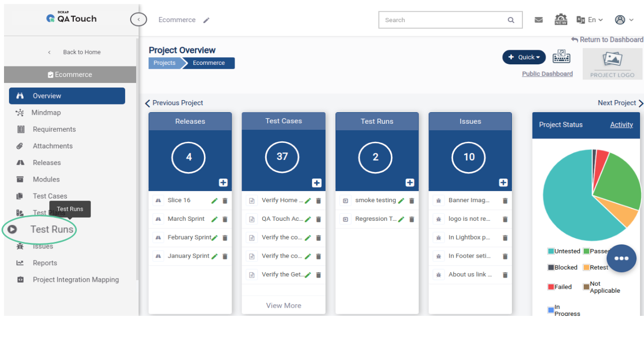Open the Verify the Get... test case
Image resolution: width=644 pixels, height=338 pixels.
click(x=282, y=275)
